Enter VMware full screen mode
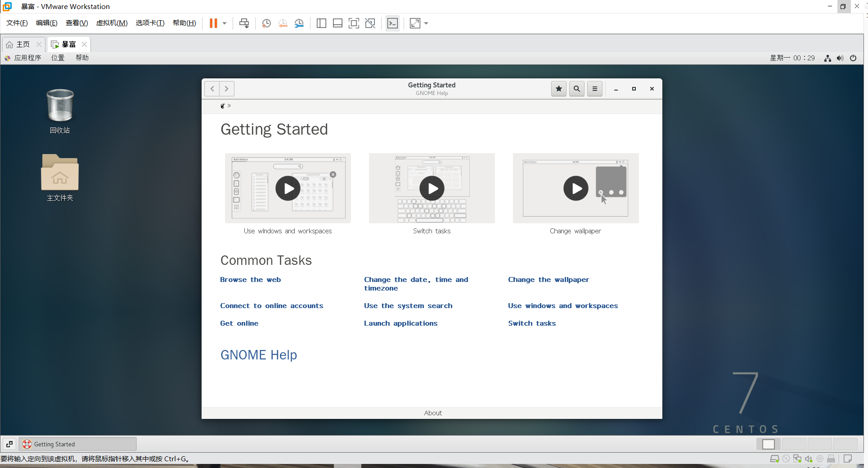 click(x=354, y=23)
